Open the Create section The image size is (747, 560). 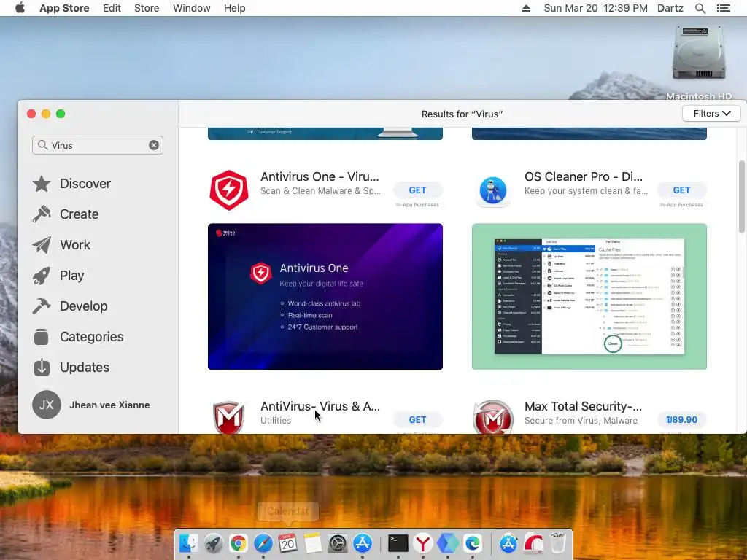[66, 214]
